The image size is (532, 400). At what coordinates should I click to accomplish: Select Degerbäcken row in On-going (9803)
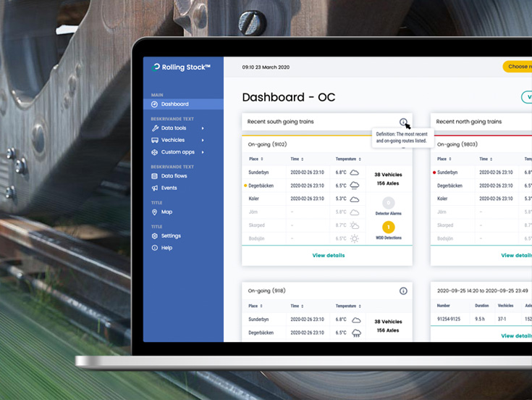pyautogui.click(x=481, y=186)
